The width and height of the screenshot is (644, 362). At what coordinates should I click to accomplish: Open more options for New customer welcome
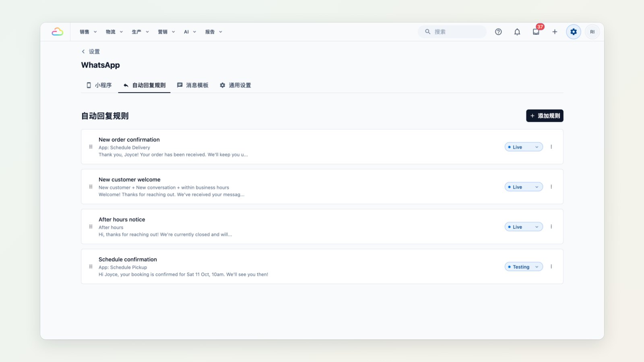coord(551,187)
